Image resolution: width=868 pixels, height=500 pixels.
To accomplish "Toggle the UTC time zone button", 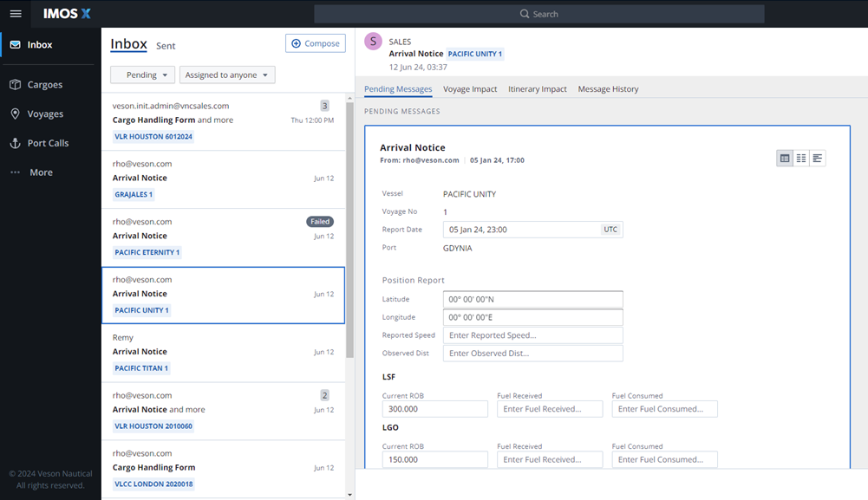I will (x=610, y=229).
